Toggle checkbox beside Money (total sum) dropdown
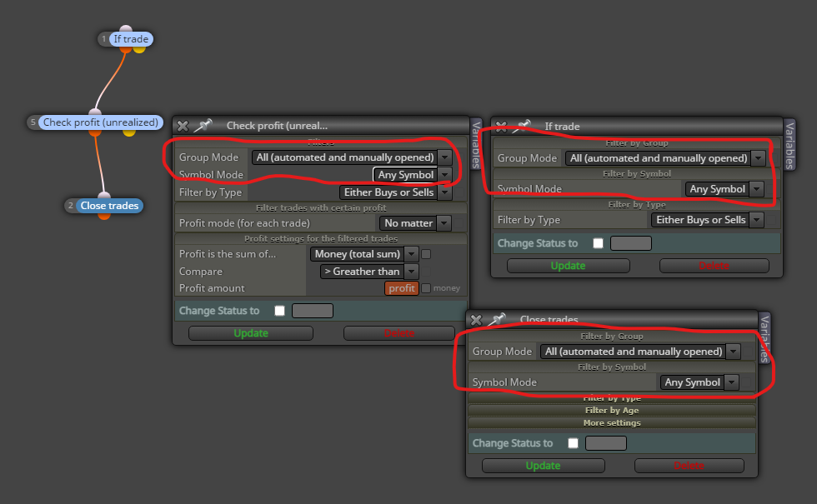This screenshot has height=504, width=817. pyautogui.click(x=426, y=254)
